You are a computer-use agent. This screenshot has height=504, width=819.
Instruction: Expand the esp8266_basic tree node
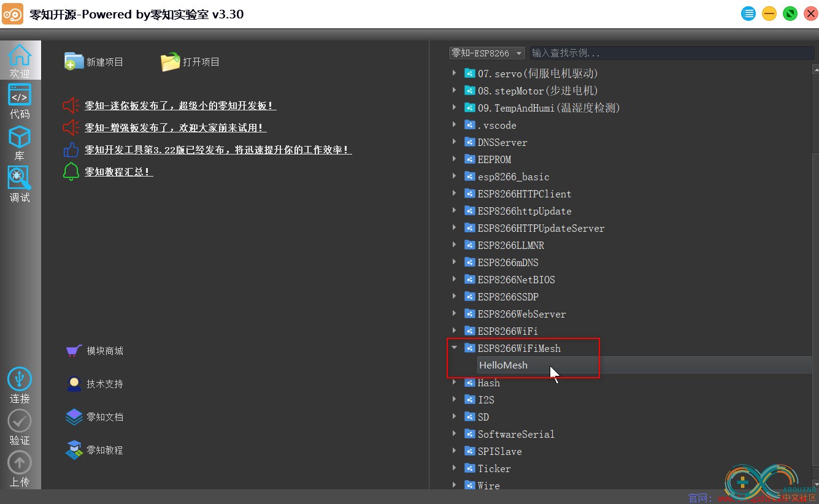[454, 176]
